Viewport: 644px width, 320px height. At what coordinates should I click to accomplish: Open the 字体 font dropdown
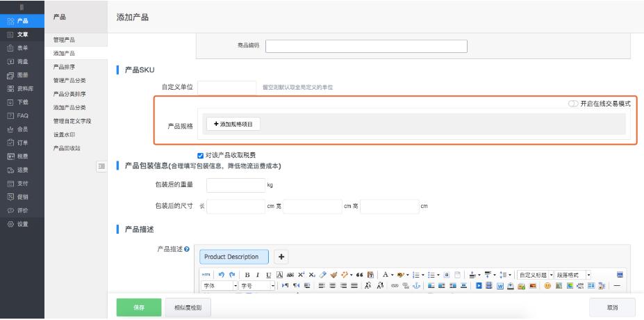click(220, 286)
